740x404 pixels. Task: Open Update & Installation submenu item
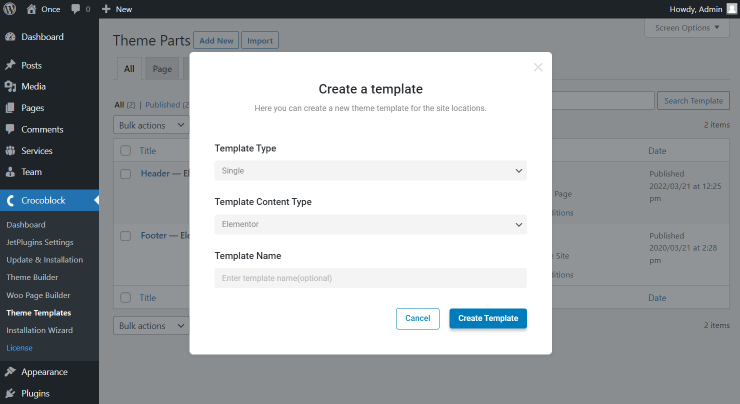44,260
